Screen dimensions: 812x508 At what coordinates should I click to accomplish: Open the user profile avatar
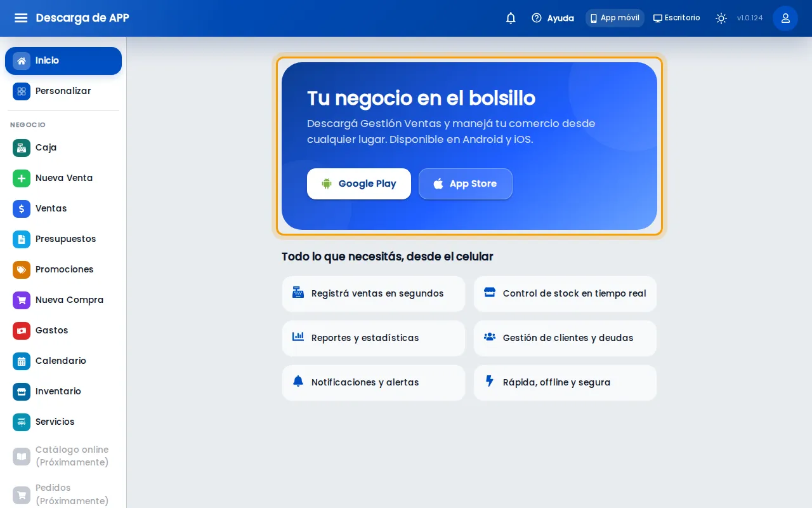click(x=785, y=18)
